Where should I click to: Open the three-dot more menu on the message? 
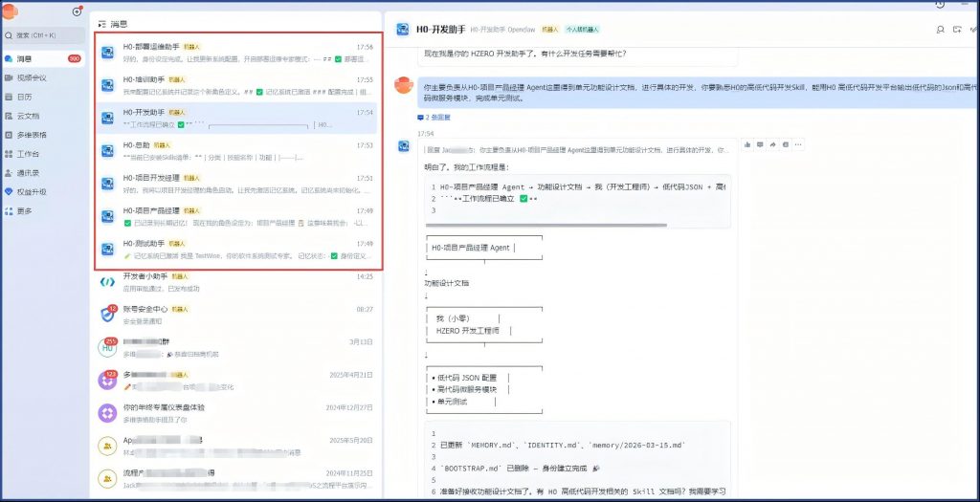point(798,144)
